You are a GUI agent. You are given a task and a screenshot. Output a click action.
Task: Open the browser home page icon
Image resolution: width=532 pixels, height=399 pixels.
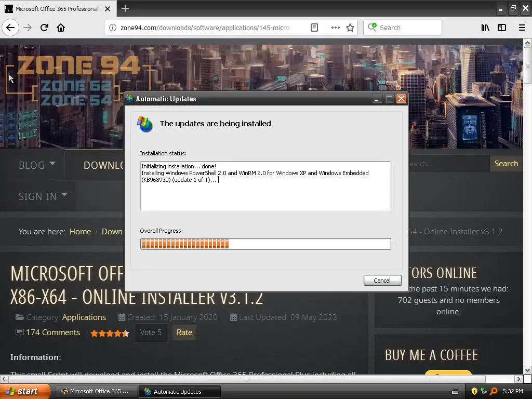pos(61,28)
